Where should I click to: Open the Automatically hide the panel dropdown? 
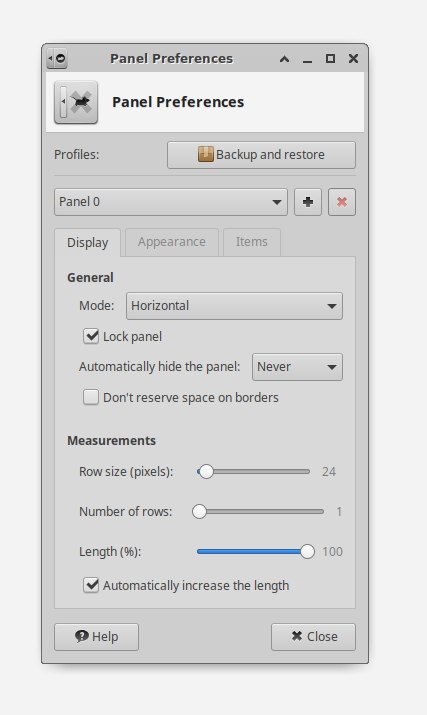pos(297,367)
